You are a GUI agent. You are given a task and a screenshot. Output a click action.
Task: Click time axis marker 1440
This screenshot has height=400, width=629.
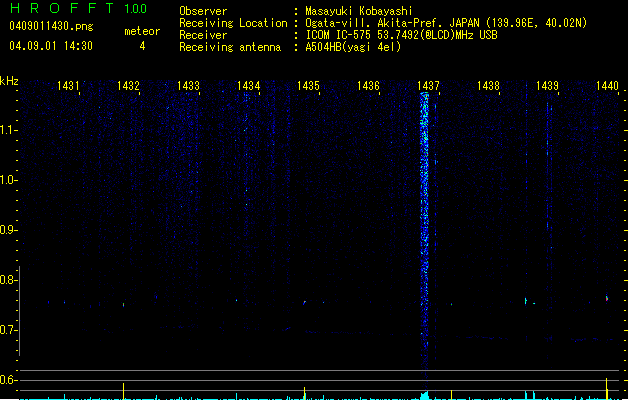pos(607,86)
